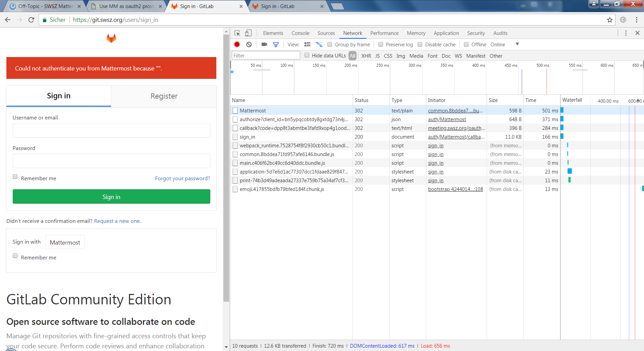Tick the Hide data URLs checkbox

click(x=307, y=55)
